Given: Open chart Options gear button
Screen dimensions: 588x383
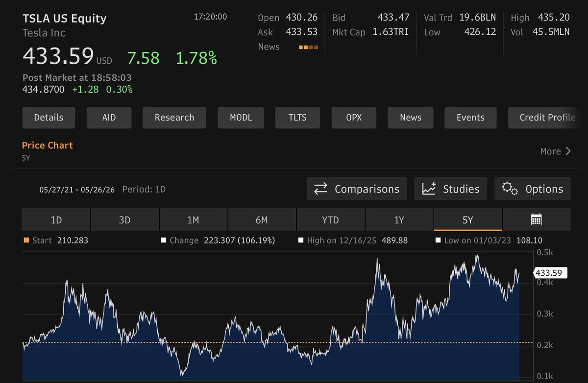Looking at the screenshot, I should (x=533, y=189).
